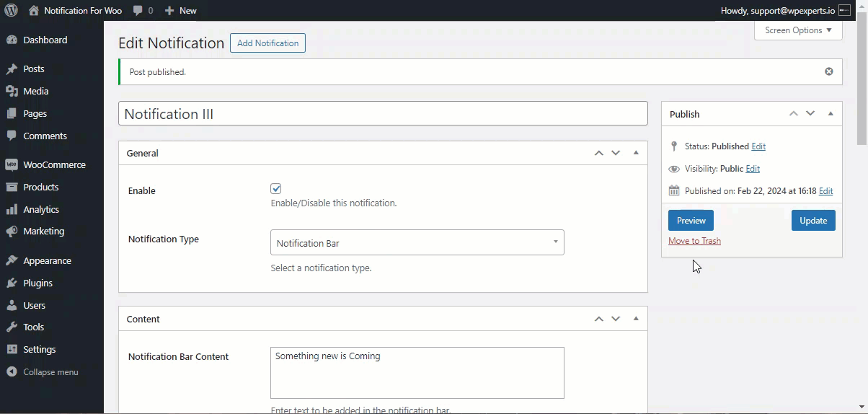Move Publish box up

(793, 114)
